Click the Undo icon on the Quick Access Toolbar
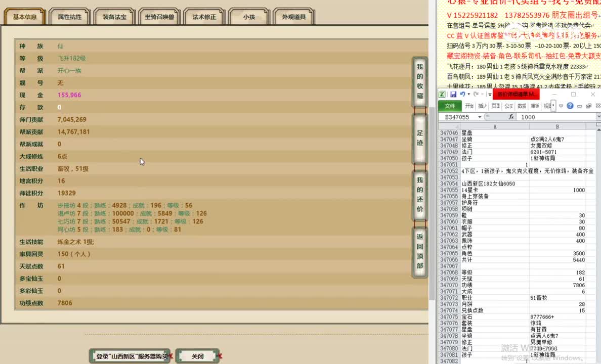This screenshot has height=364, width=601. [x=462, y=94]
